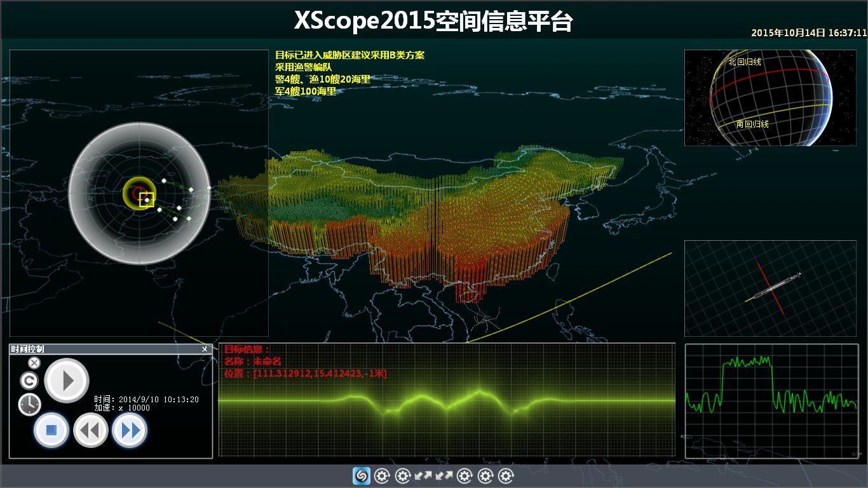Screen dimensions: 868x488
Task: Click the red 目标信息 heading
Action: [x=247, y=349]
